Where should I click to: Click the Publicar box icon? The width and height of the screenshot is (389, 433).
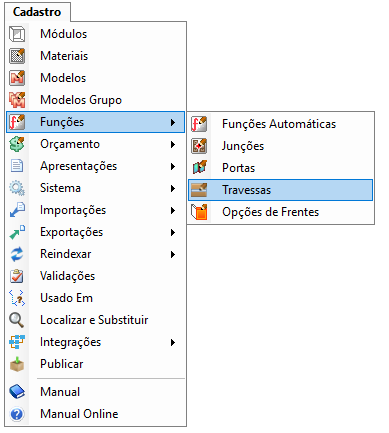click(17, 364)
